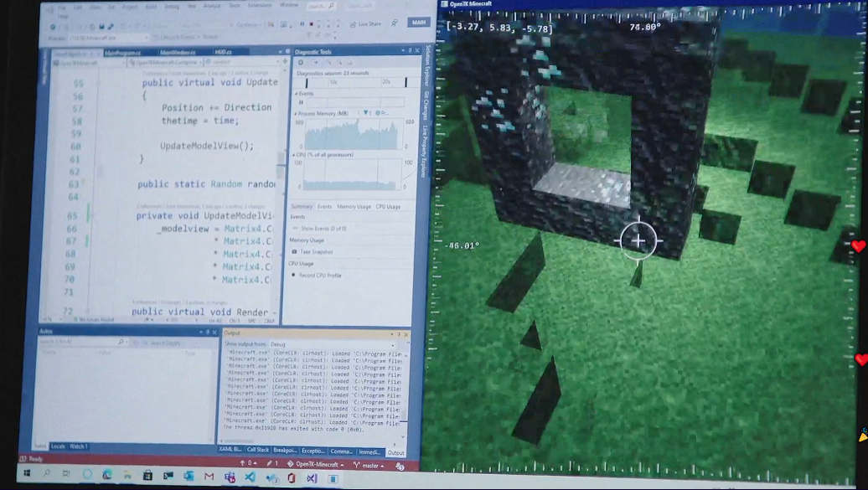
Task: Select the CPU Usage tab in Diagnostic Tools
Action: coord(388,207)
